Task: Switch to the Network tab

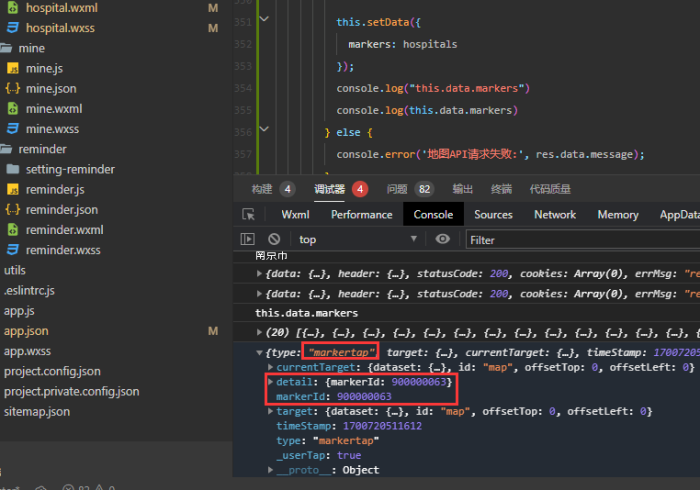Action: [x=555, y=214]
